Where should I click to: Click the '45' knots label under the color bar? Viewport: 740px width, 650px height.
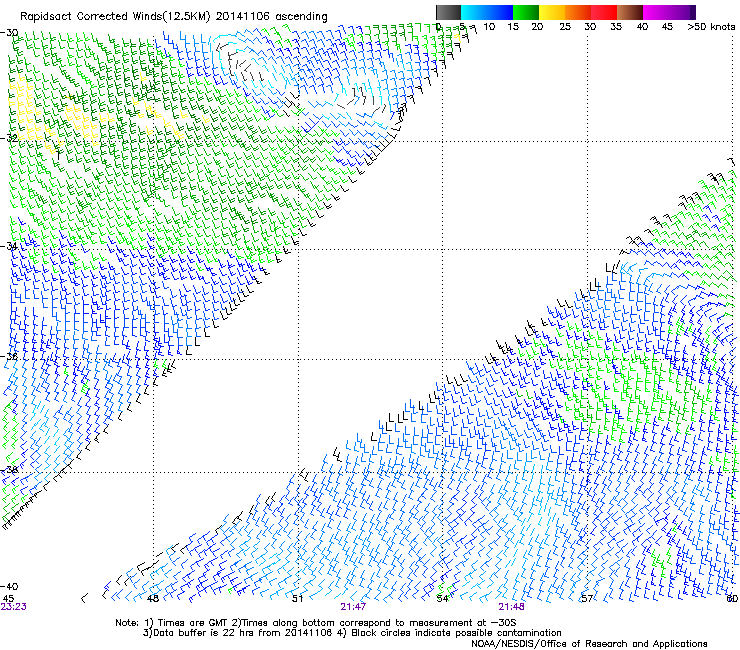point(667,27)
